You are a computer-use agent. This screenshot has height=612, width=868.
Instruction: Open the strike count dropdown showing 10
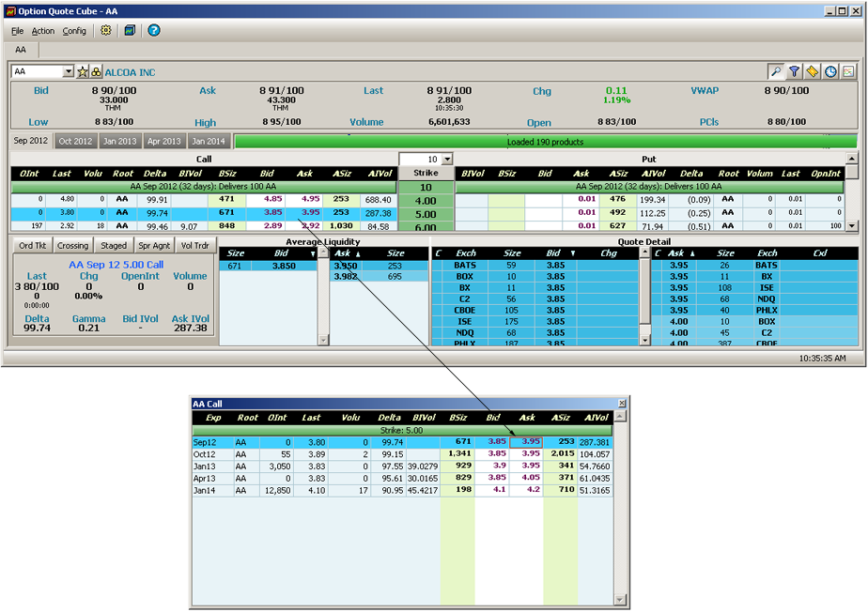[x=447, y=160]
